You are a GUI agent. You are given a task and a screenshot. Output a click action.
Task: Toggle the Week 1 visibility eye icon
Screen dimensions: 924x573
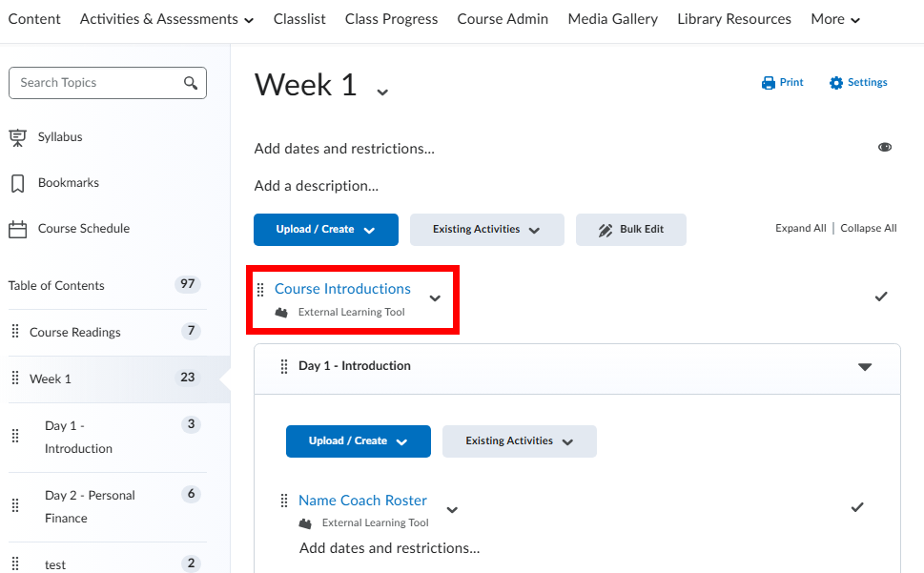(x=885, y=148)
